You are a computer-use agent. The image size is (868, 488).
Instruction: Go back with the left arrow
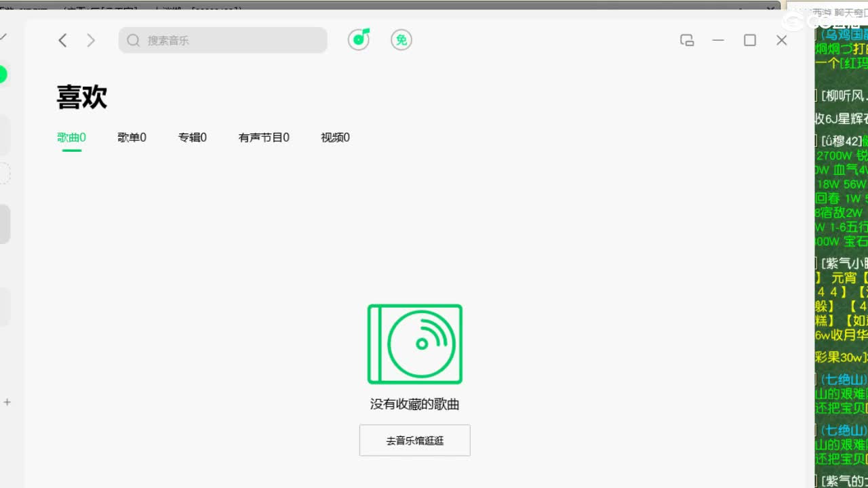[62, 41]
